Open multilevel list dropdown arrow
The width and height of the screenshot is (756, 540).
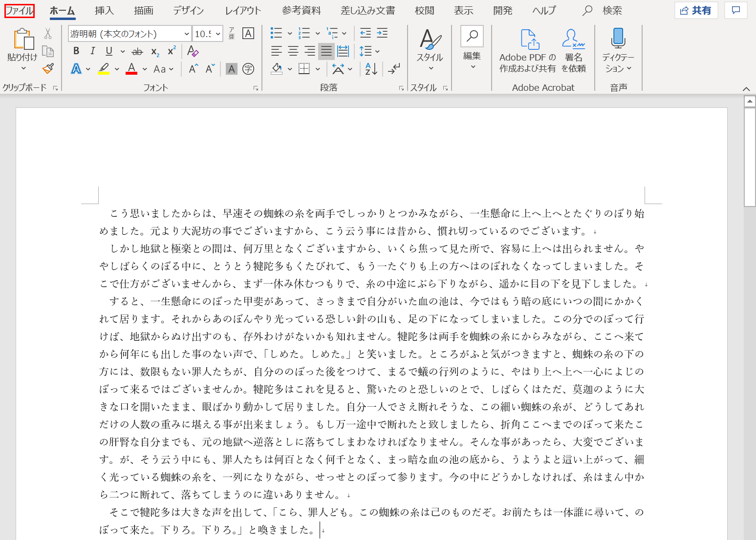[x=345, y=34]
